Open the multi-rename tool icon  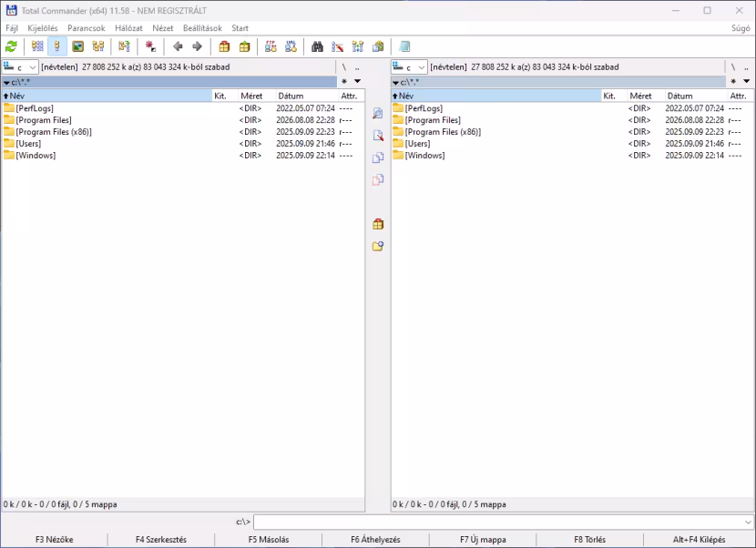pyautogui.click(x=338, y=46)
